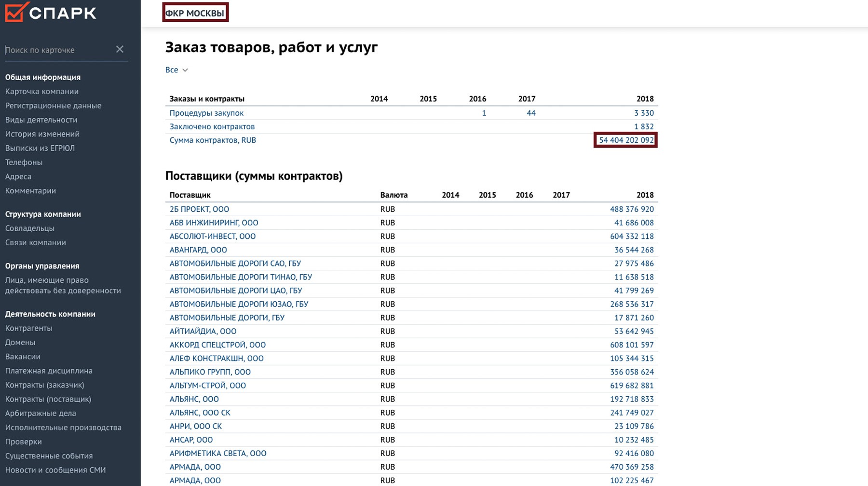The width and height of the screenshot is (868, 486).
Task: Open История изменений
Action: [x=42, y=134]
